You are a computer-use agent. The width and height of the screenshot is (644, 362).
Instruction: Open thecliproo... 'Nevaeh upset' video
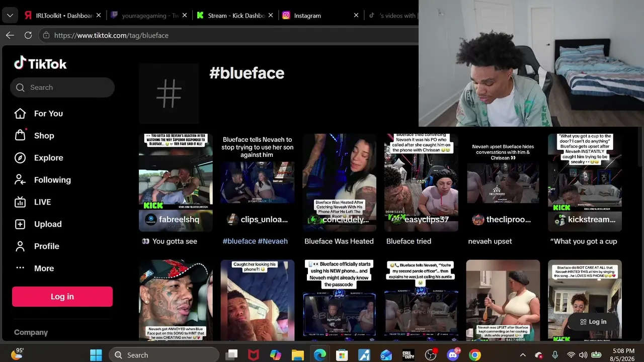coord(503,183)
